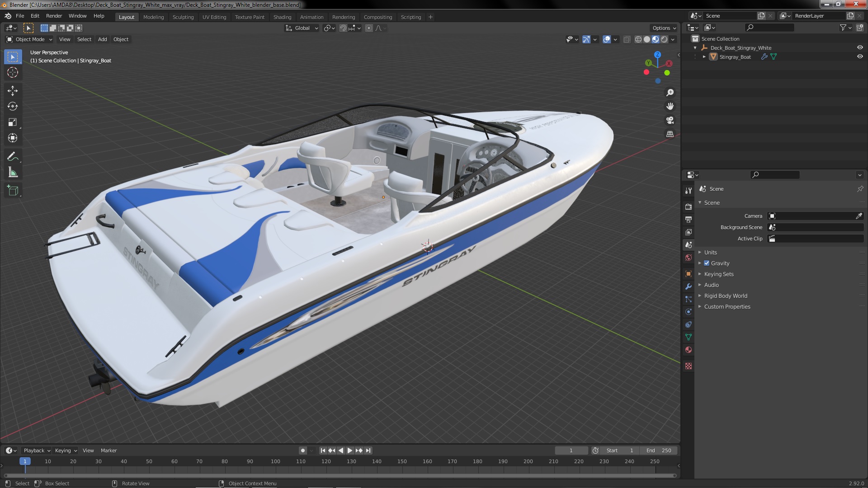Open the View Layer properties tab
The width and height of the screenshot is (868, 488).
click(689, 232)
